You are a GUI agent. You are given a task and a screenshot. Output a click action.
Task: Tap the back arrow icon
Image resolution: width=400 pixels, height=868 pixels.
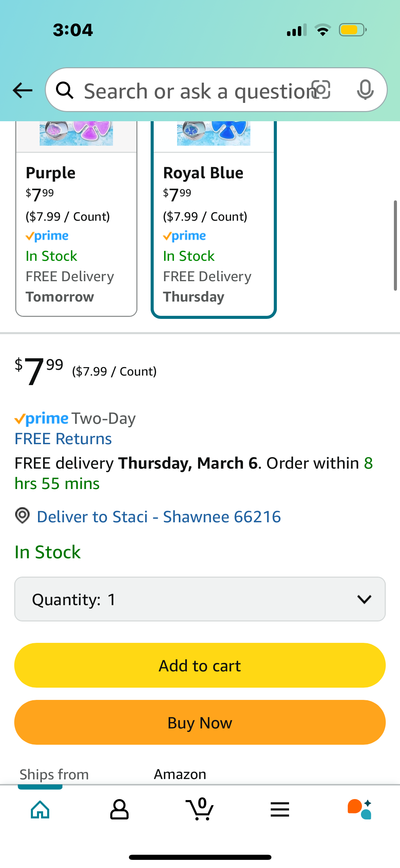point(22,90)
